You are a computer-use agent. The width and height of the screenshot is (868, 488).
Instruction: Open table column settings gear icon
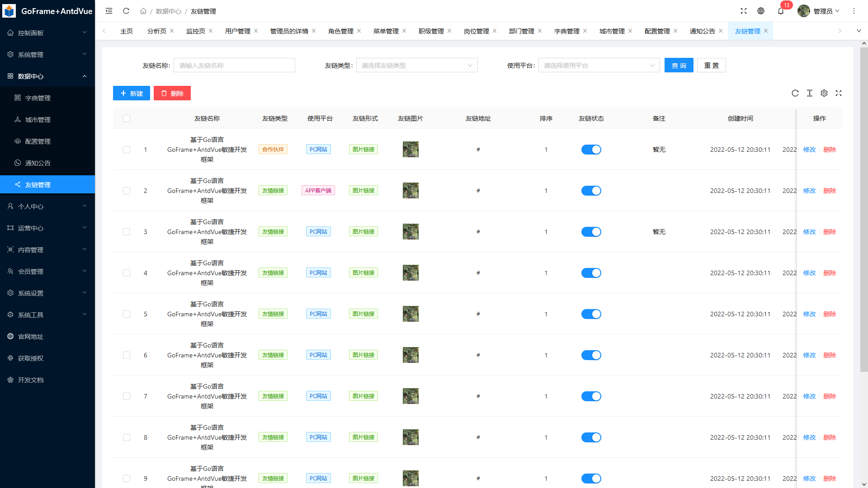pos(824,93)
